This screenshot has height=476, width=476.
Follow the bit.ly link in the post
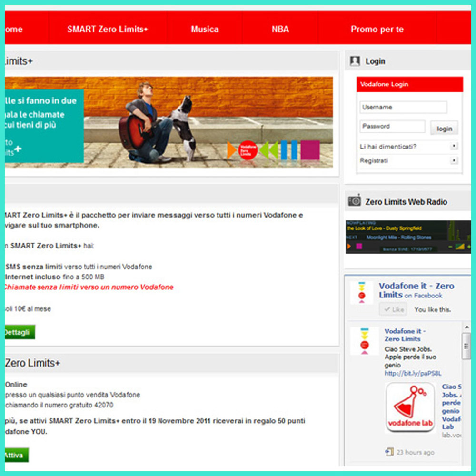tap(413, 373)
